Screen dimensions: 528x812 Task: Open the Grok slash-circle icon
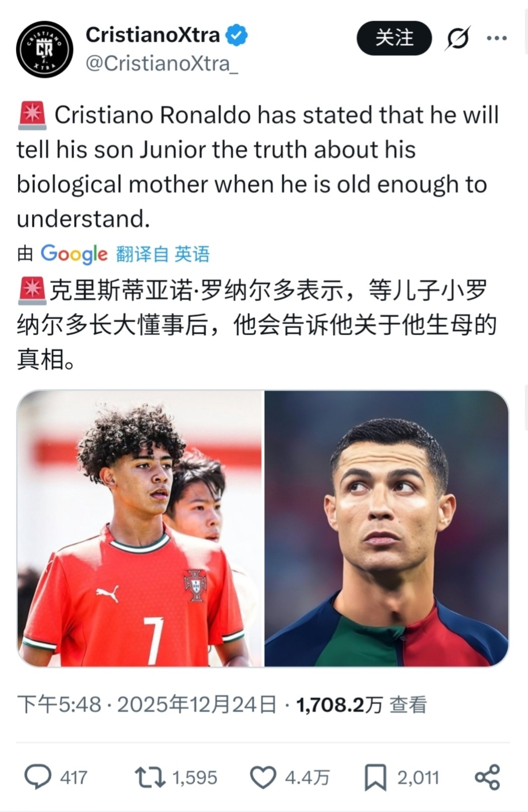click(458, 38)
